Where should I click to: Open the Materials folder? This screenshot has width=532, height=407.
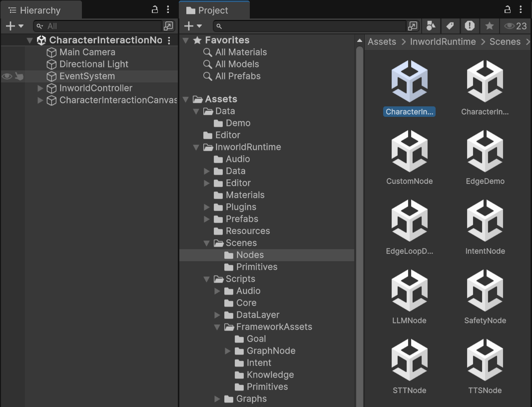[245, 195]
